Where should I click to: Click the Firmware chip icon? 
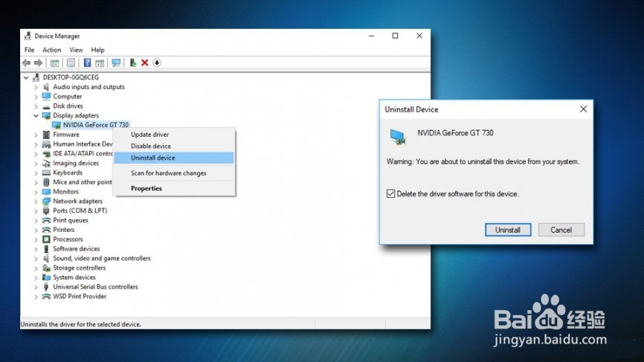pos(46,135)
